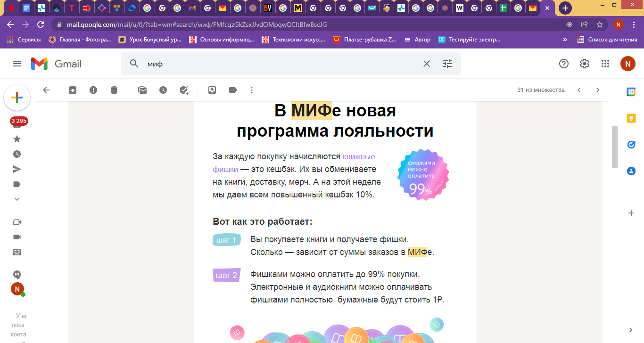Open Google Tasks side panel
This screenshot has width=644, height=343.
point(631,145)
